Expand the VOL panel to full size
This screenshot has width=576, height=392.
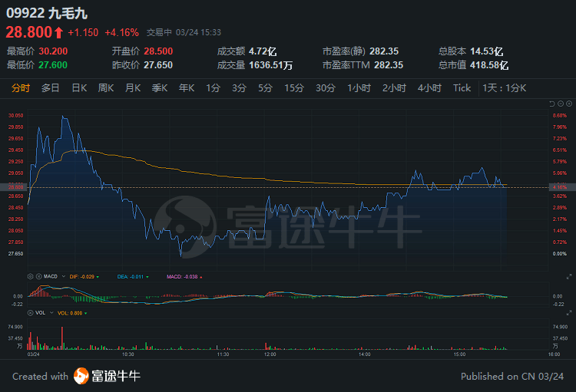[569, 313]
